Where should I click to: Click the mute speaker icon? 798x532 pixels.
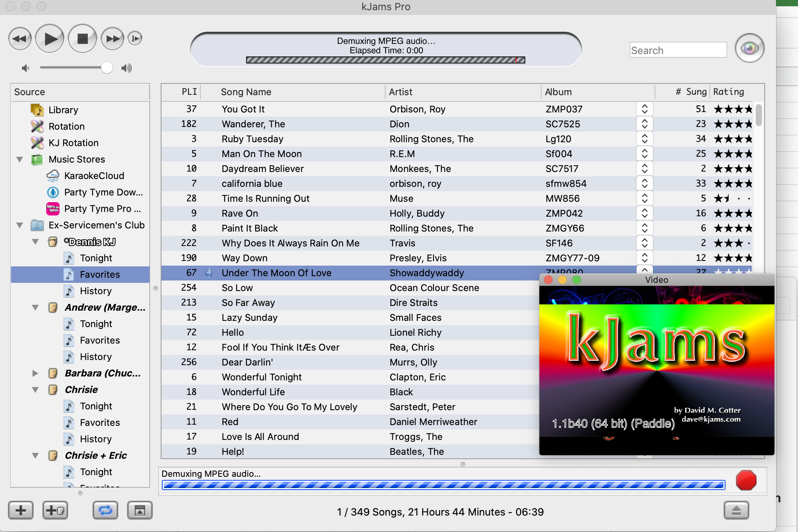pos(25,68)
